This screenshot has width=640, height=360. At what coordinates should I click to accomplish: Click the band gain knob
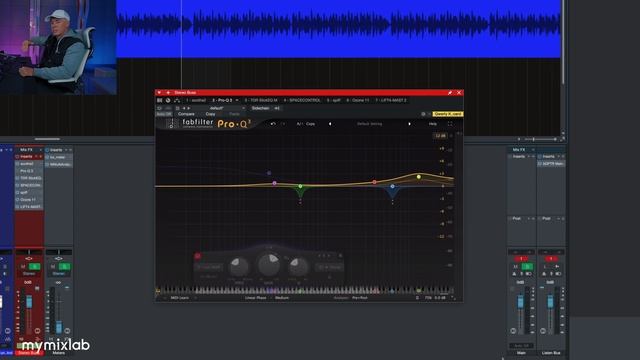[x=269, y=265]
